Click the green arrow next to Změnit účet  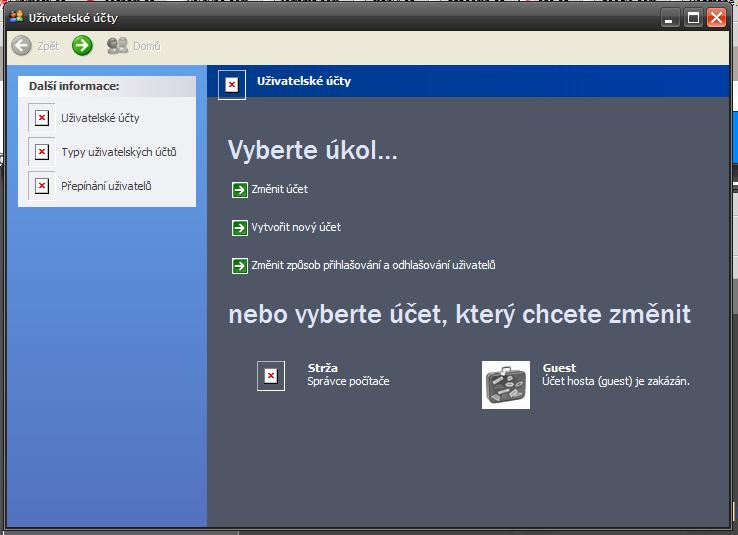pyautogui.click(x=239, y=190)
